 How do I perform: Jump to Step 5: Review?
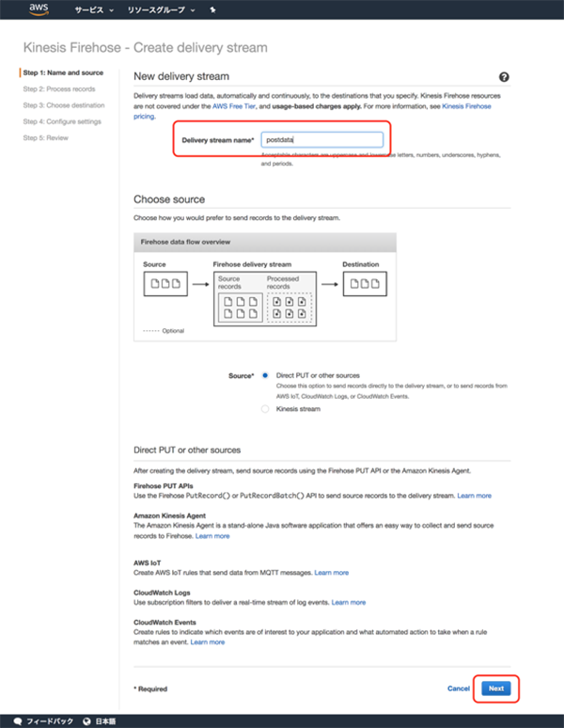[45, 137]
